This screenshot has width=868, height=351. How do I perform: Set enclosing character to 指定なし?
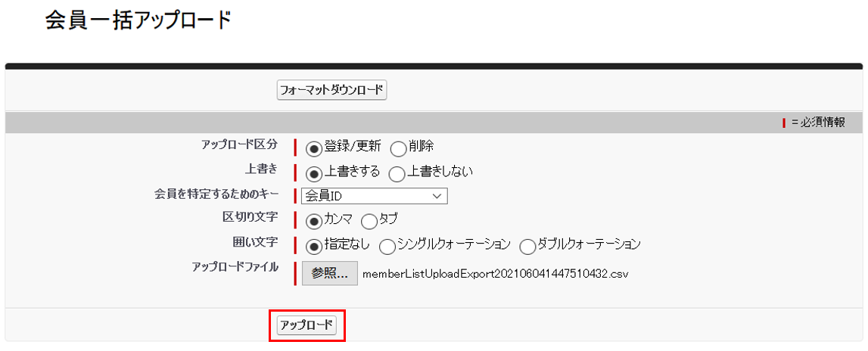pyautogui.click(x=313, y=246)
